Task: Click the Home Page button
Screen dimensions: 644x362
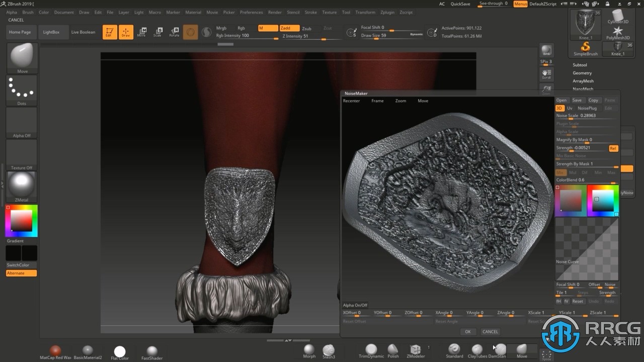Action: (20, 32)
